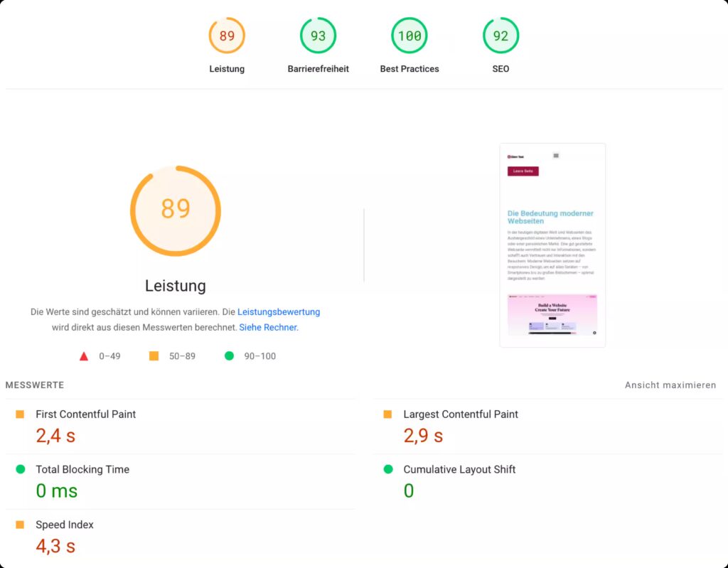Click the green circle 90–100 legend icon
This screenshot has width=728, height=568.
tap(229, 356)
